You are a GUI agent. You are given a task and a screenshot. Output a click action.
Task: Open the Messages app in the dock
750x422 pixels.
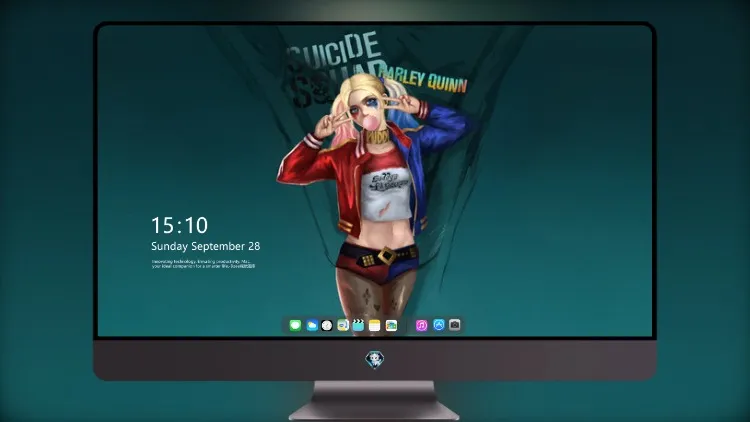tap(295, 325)
